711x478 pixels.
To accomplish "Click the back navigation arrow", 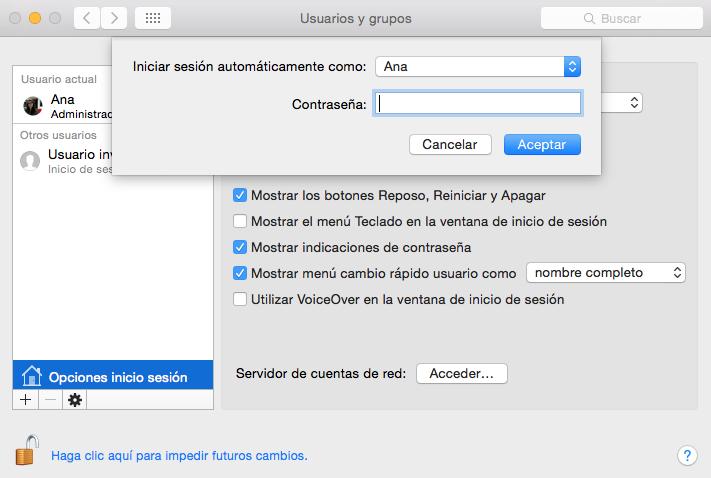I will (x=88, y=18).
